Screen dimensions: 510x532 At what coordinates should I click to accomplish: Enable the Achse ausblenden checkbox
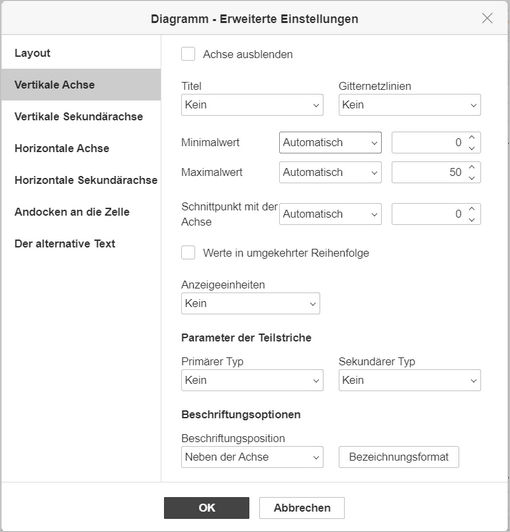[188, 54]
